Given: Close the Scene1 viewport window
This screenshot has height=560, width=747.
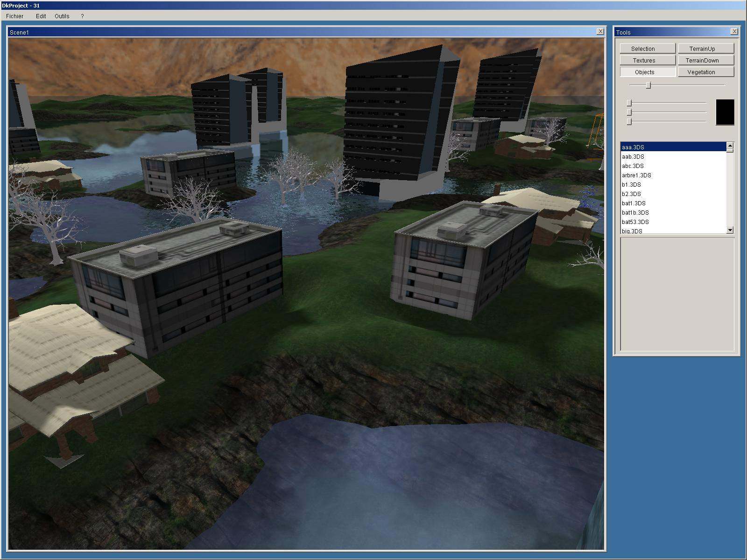Looking at the screenshot, I should pyautogui.click(x=600, y=32).
